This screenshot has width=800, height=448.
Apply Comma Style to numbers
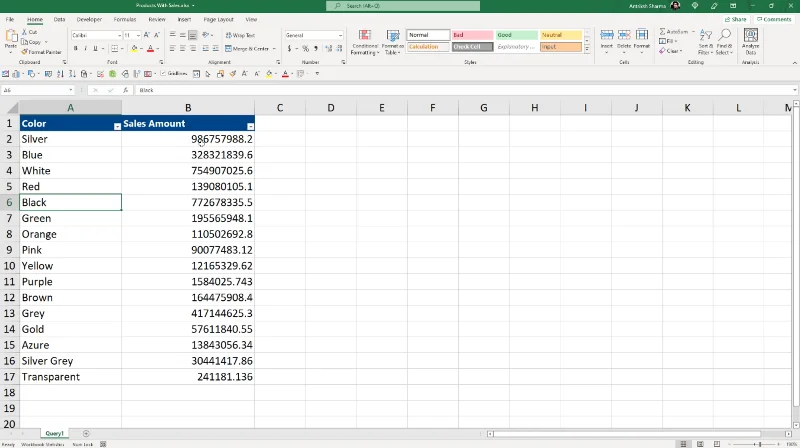(x=316, y=48)
